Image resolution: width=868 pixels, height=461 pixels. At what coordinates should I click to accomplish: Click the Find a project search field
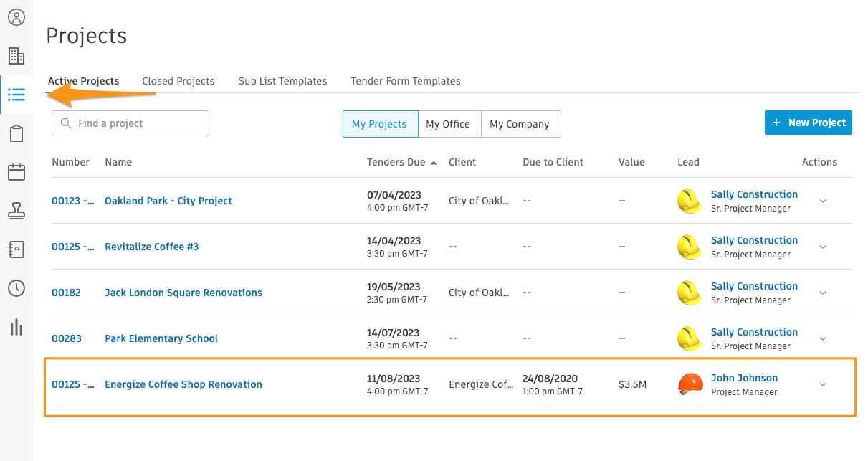click(x=130, y=123)
